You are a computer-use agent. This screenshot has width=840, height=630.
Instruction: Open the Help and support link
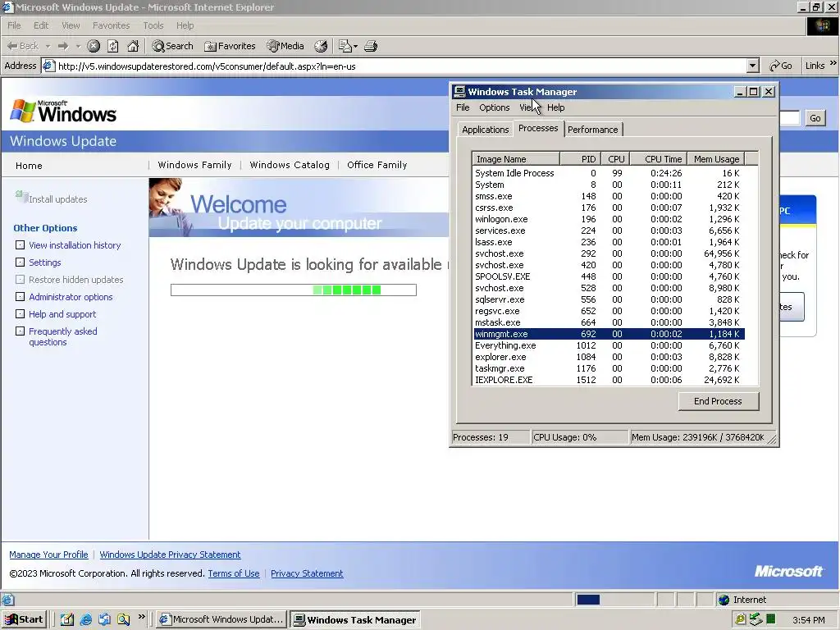62,314
